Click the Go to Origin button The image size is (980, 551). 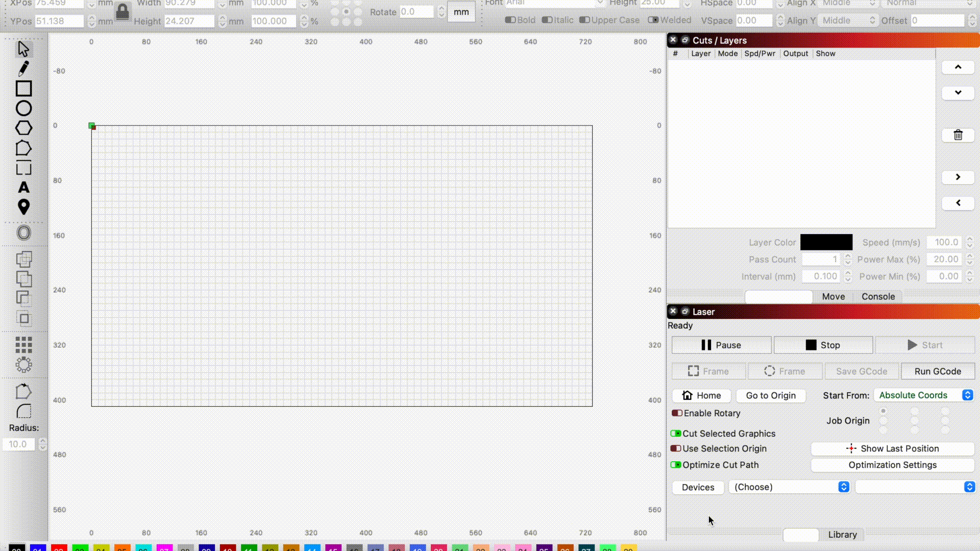770,395
